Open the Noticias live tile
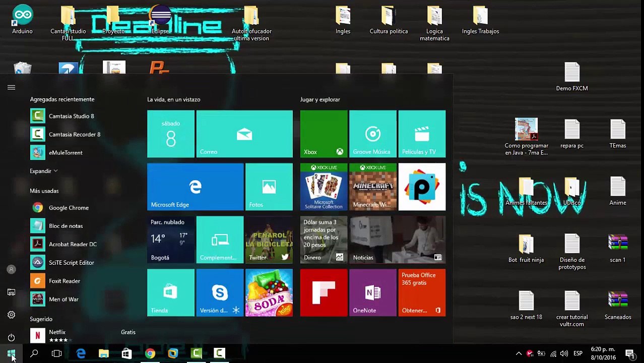Viewport: 644px width, 363px height. pyautogui.click(x=398, y=239)
